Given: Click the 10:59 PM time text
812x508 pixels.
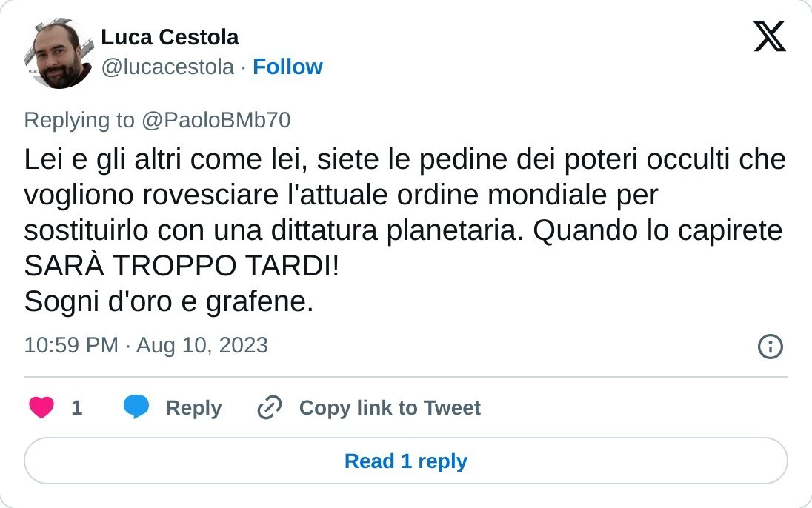Looking at the screenshot, I should (70, 345).
